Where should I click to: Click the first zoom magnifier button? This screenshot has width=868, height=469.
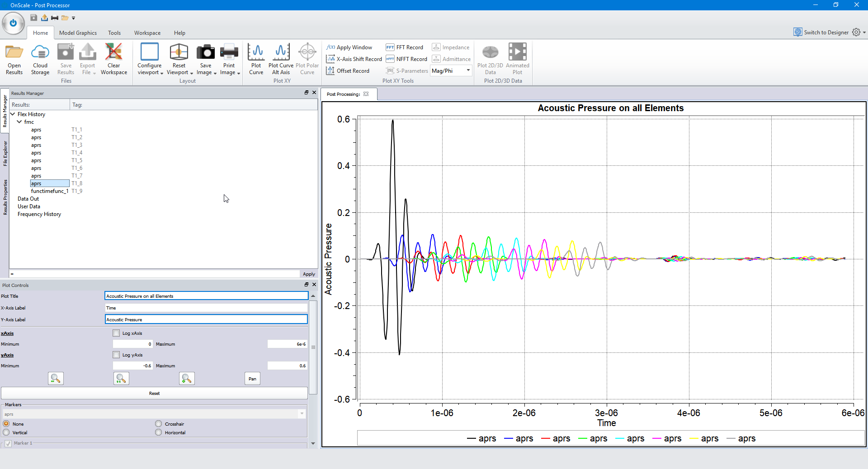56,379
